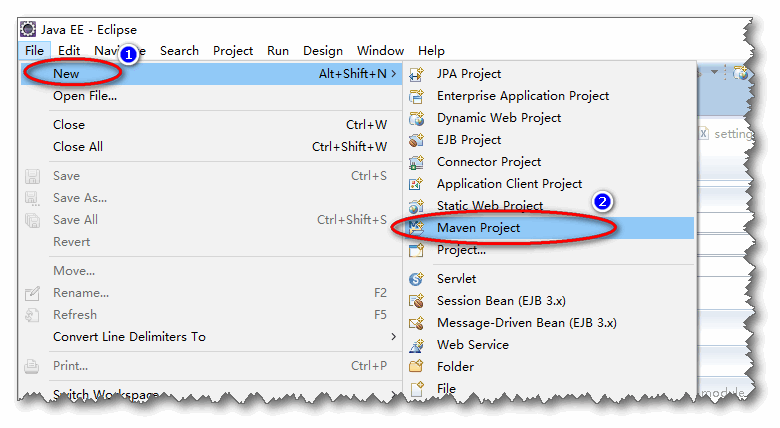
Task: Click the Message-Driven Bean icon
Action: tap(416, 323)
